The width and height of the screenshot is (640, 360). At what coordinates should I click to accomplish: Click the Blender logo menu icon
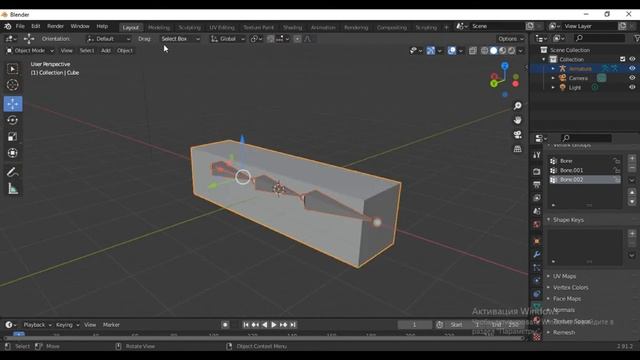(x=8, y=27)
